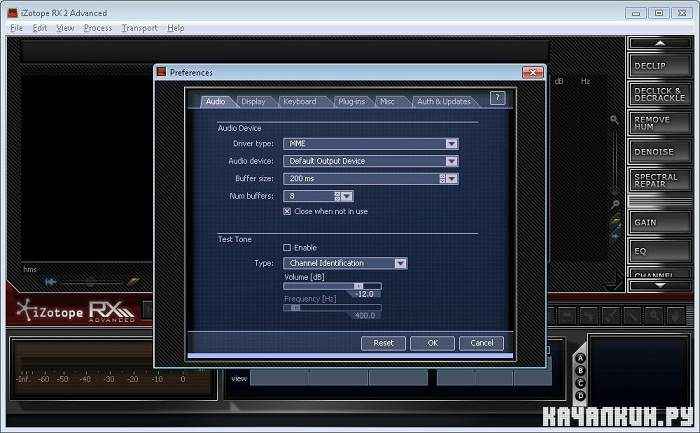Open the View menu
The height and width of the screenshot is (433, 700).
coord(65,28)
